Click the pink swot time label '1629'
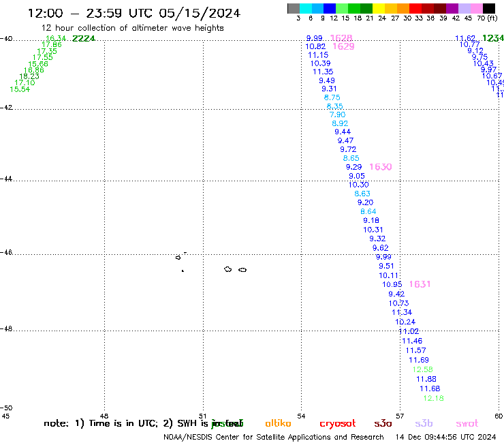504x443 pixels. (344, 46)
